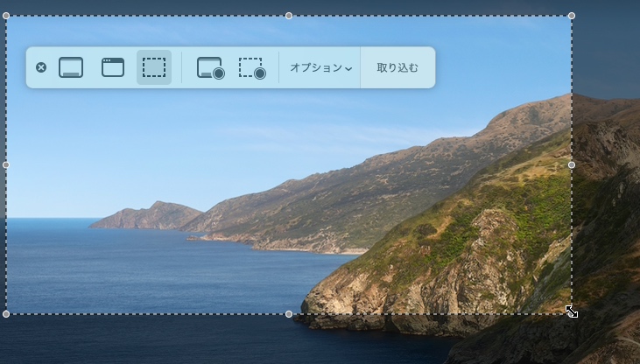
Task: Select the capture selected window icon
Action: (x=113, y=67)
